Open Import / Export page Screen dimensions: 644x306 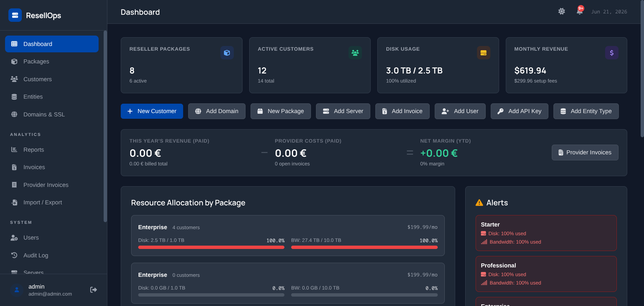point(52,202)
